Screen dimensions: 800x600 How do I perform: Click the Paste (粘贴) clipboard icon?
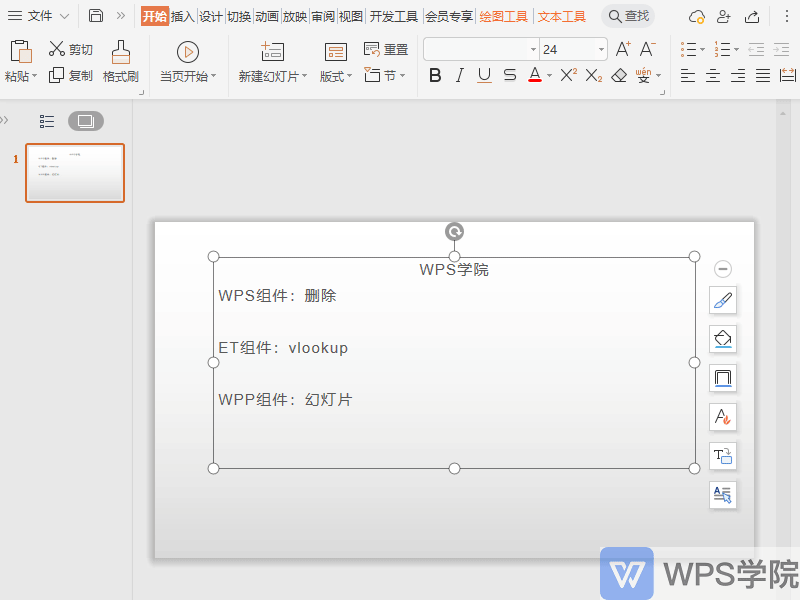pyautogui.click(x=21, y=52)
